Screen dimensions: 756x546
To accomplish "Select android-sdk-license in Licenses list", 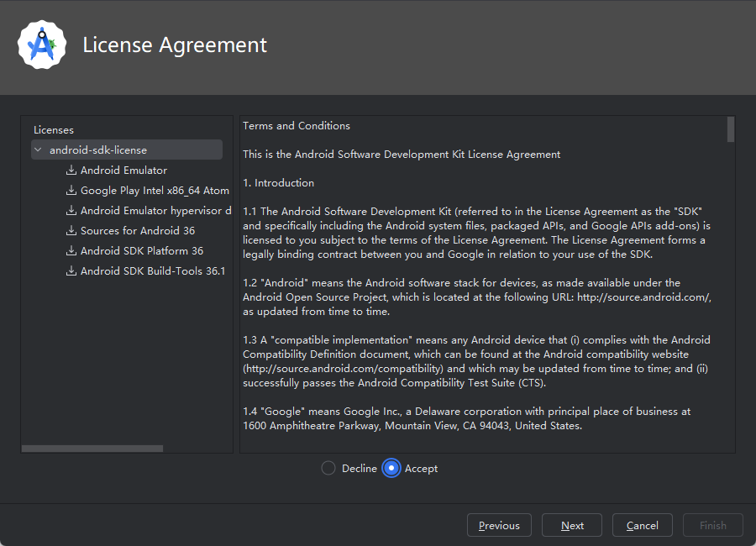I will [127, 150].
